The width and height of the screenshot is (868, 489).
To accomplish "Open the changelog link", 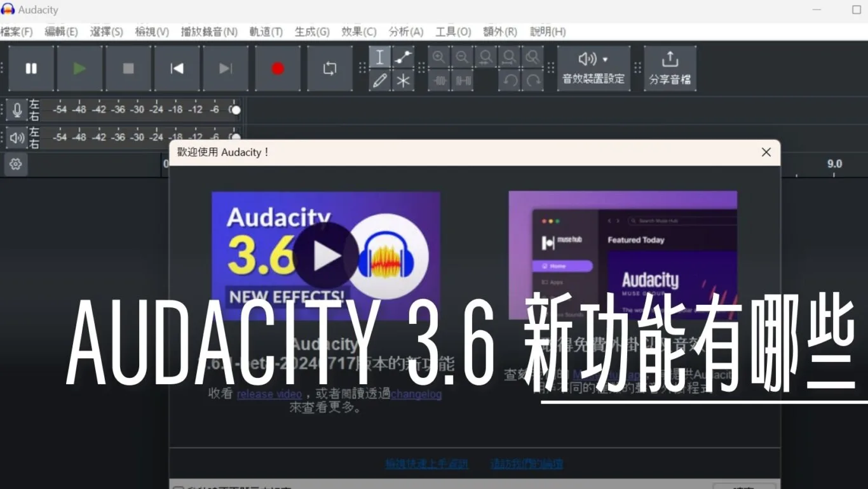I will tap(416, 394).
